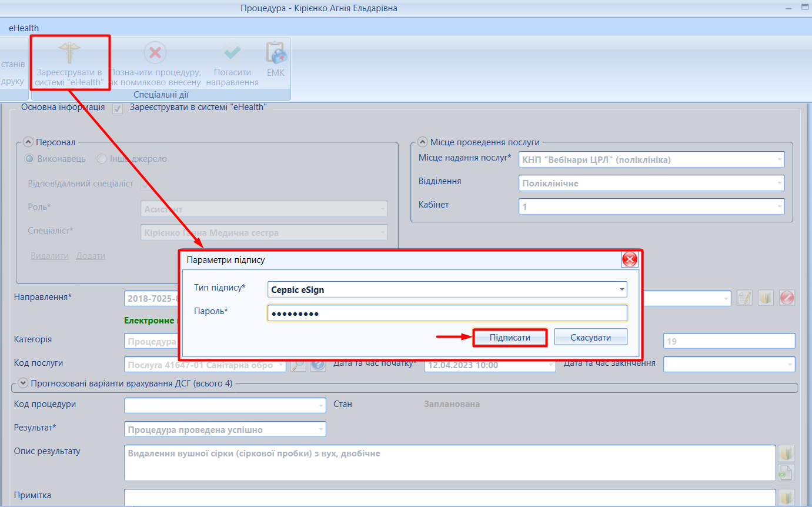This screenshot has width=812, height=507.
Task: Close the 'Параметри підпису' dialog
Action: click(x=629, y=259)
